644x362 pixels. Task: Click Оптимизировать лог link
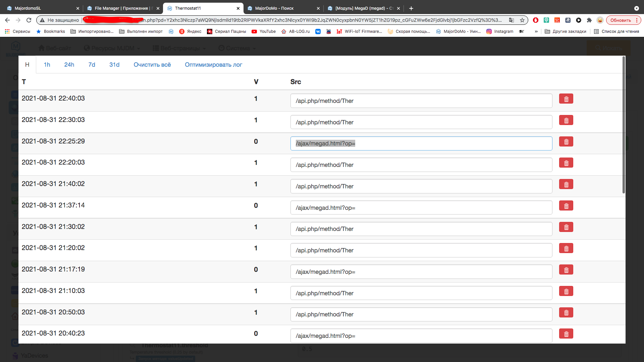click(x=213, y=65)
